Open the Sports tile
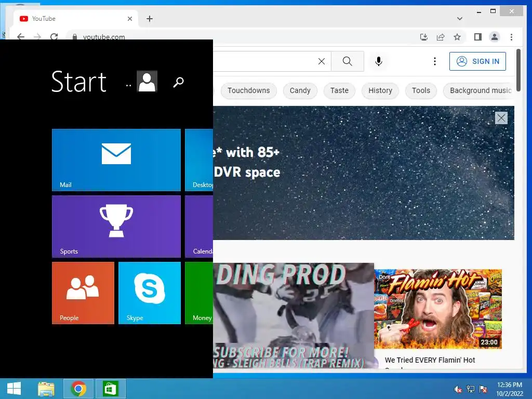Viewport: 532px width, 399px height. [x=116, y=227]
